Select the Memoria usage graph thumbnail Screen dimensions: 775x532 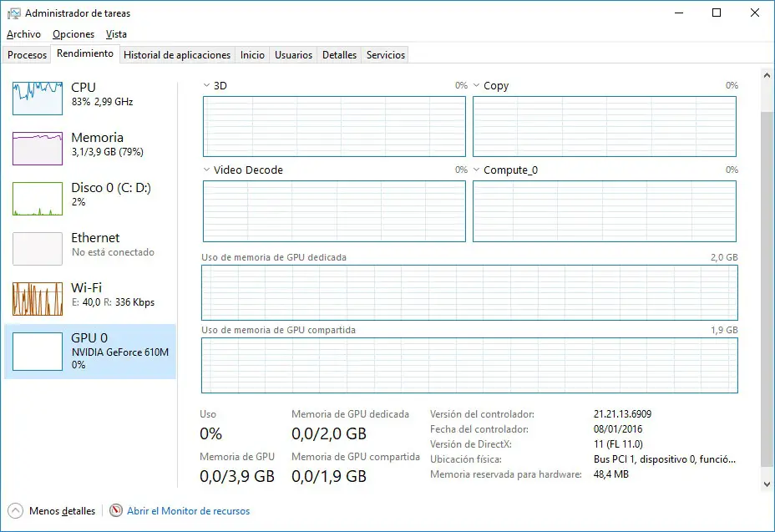(x=38, y=149)
